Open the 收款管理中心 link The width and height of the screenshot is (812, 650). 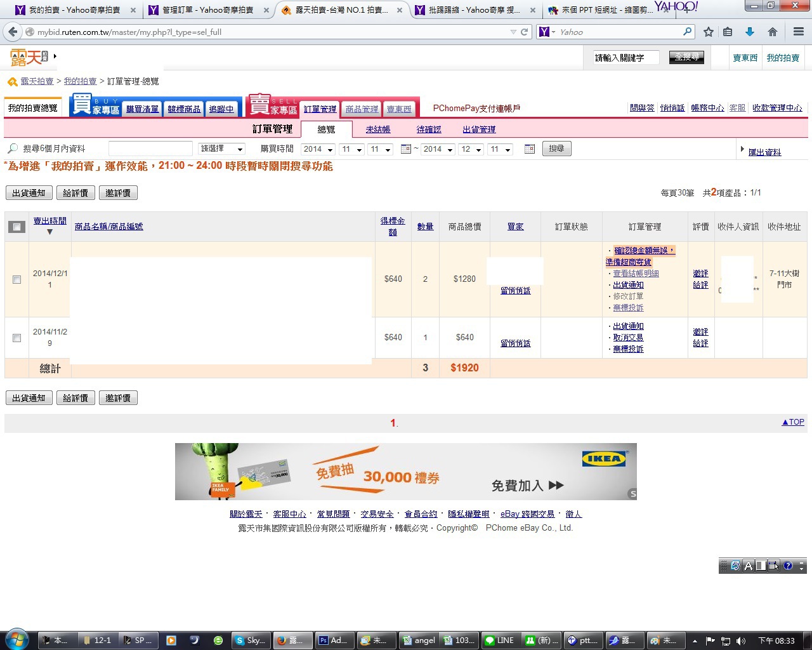777,108
